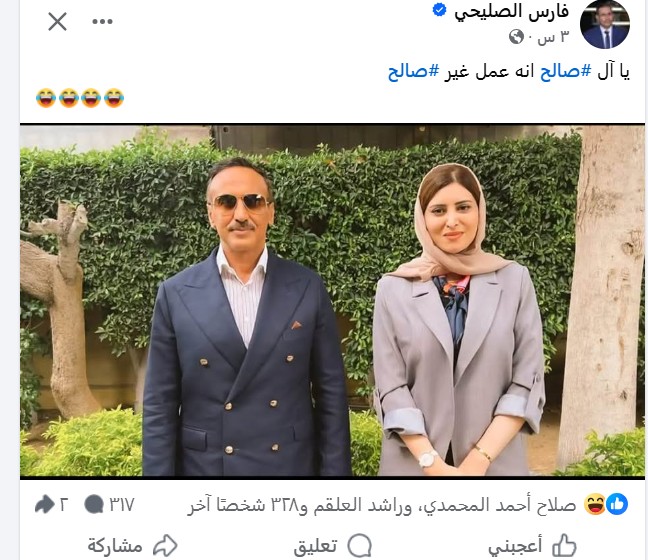This screenshot has width=648, height=560.
Task: Open the post photo of two people
Action: click(332, 300)
